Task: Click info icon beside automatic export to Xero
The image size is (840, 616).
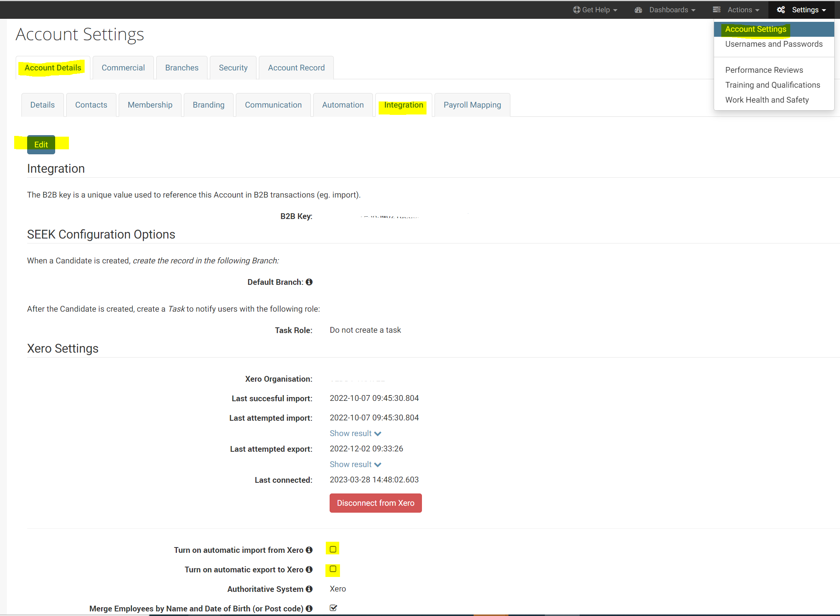Action: (309, 570)
